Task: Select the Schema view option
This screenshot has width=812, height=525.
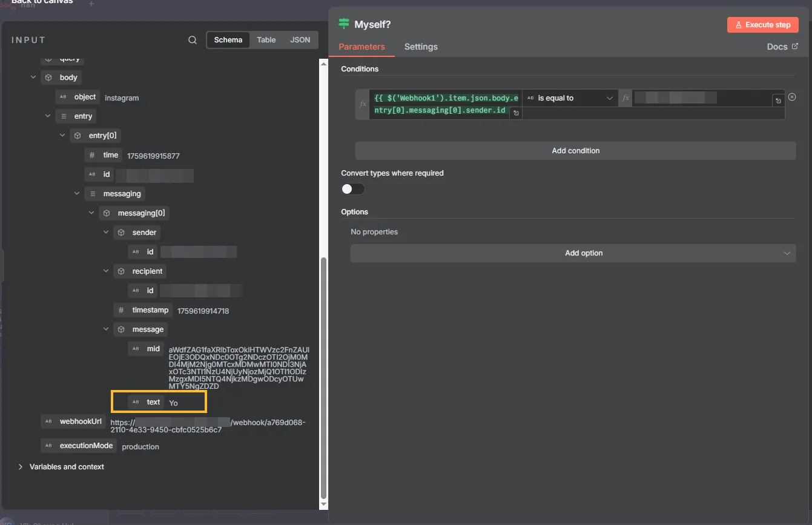Action: click(x=228, y=40)
